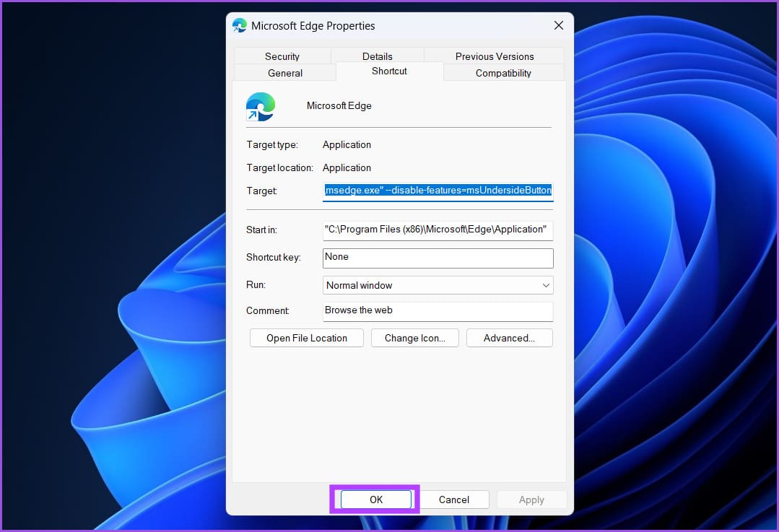
Task: Click the Microsoft Edge Properties title text
Action: [x=313, y=26]
